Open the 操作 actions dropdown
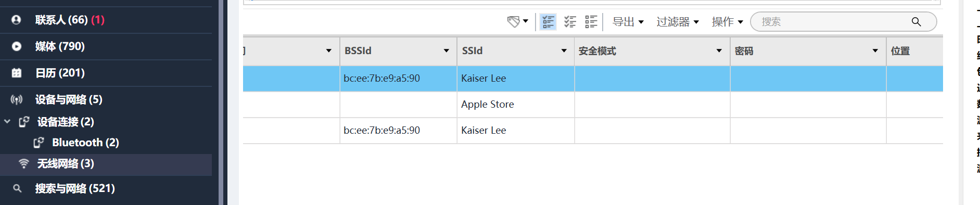This screenshot has height=205, width=980. click(728, 21)
